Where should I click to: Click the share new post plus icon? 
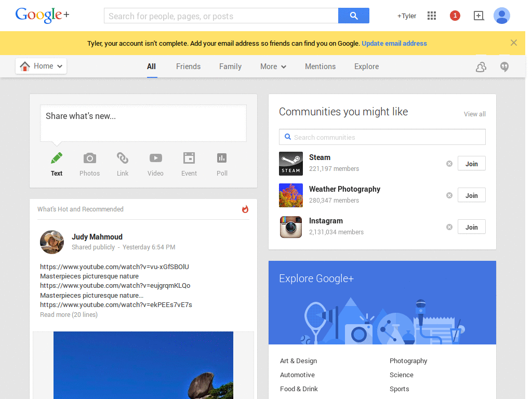click(x=478, y=16)
